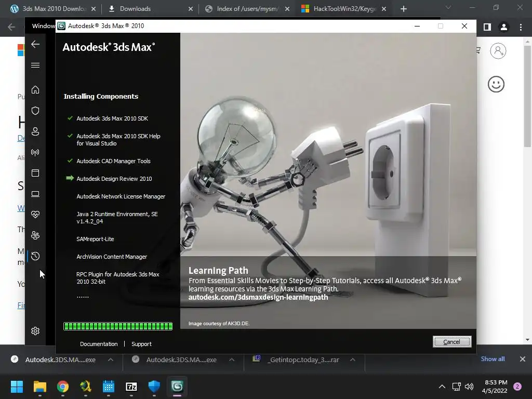Click Show all downloads link

click(x=493, y=359)
